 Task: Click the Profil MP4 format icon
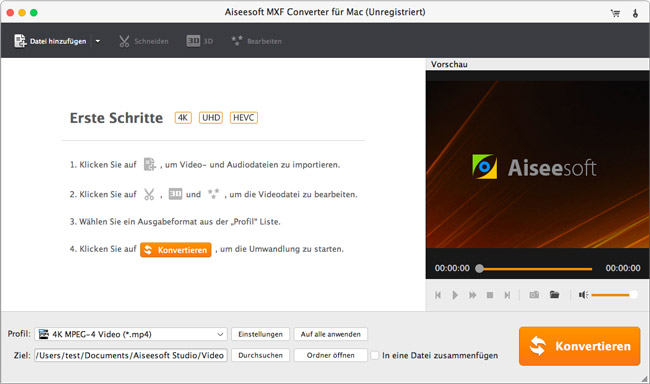pyautogui.click(x=44, y=334)
